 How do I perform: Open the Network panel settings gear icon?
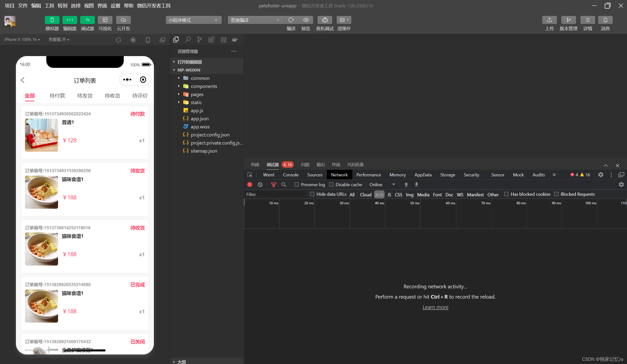click(x=622, y=184)
